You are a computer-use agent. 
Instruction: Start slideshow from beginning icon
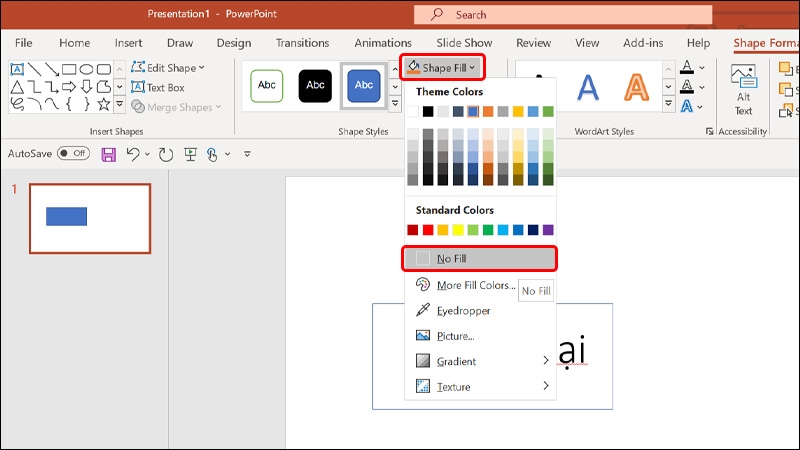tap(190, 154)
